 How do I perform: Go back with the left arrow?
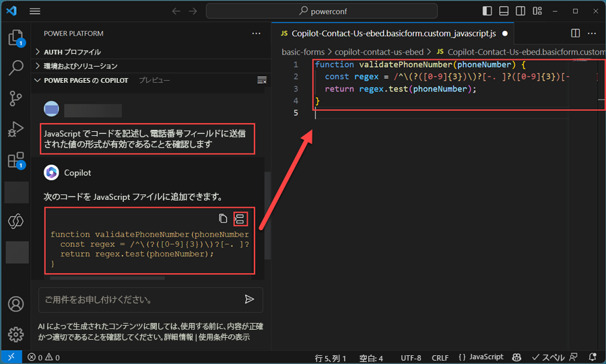176,11
